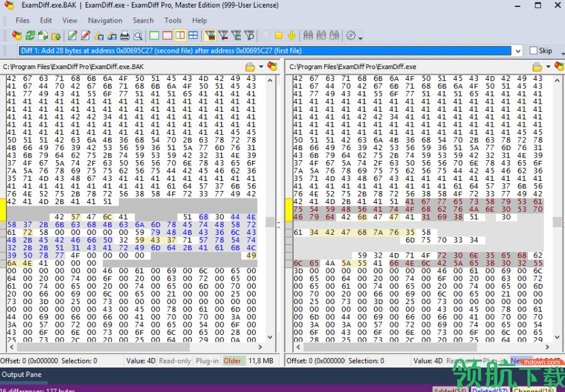Select the Diff 1 combo box entry

coord(265,51)
